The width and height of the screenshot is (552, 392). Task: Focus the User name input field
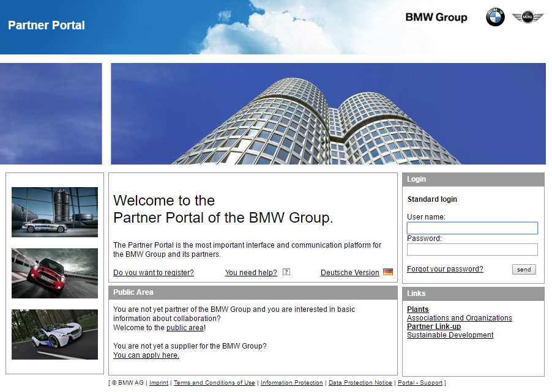(472, 228)
